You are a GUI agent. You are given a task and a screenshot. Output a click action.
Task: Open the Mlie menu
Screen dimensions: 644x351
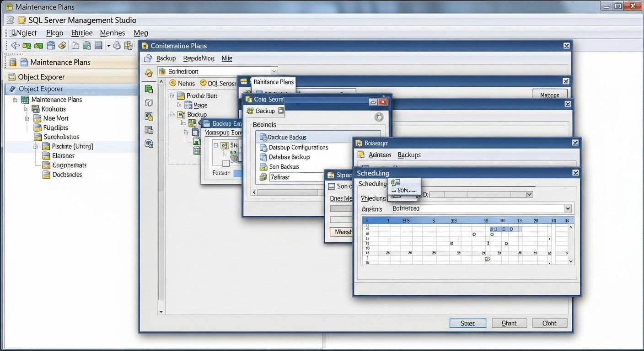(227, 58)
